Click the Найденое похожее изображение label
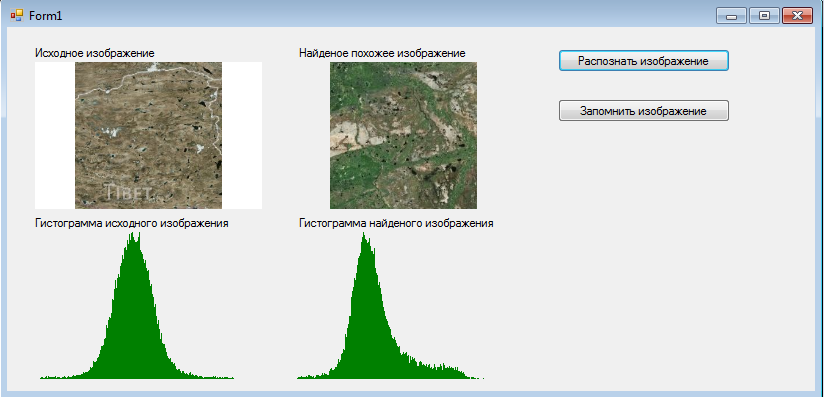The height and width of the screenshot is (397, 824). click(382, 53)
